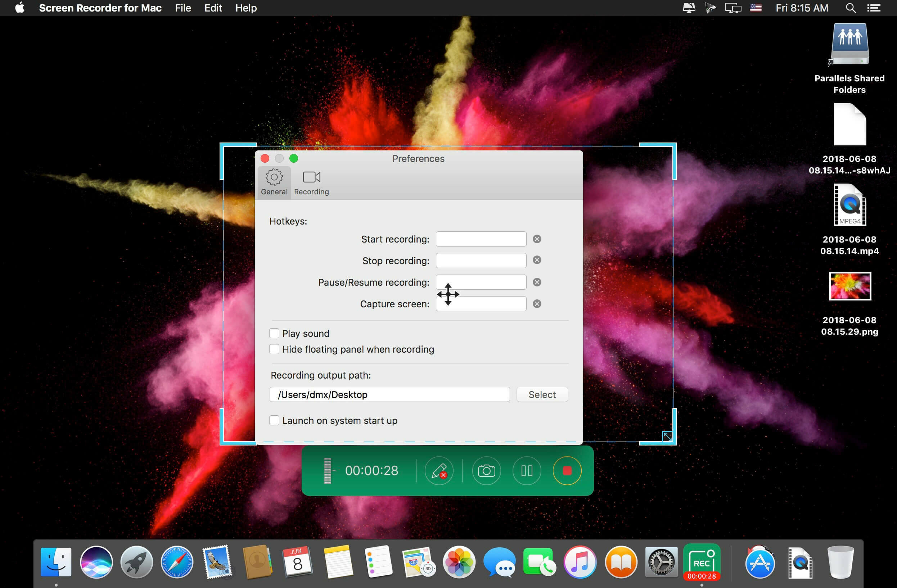Viewport: 897px width, 588px height.
Task: Check Hide floating panel when recording
Action: click(x=274, y=349)
